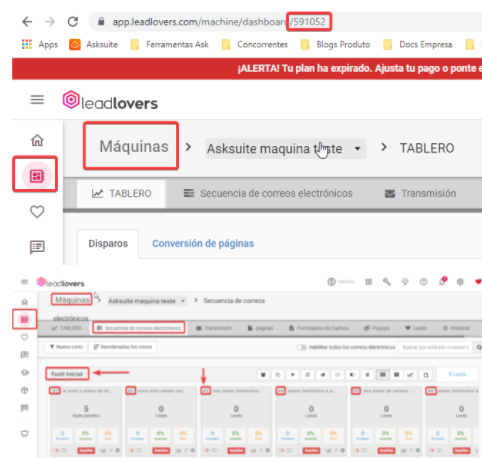The height and width of the screenshot is (461, 482).
Task: Click Conversión de páginas link
Action: point(203,243)
